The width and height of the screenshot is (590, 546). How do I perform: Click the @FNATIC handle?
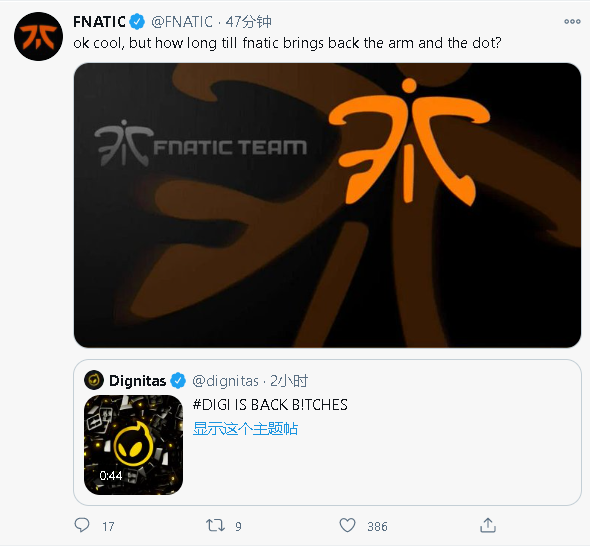[182, 21]
